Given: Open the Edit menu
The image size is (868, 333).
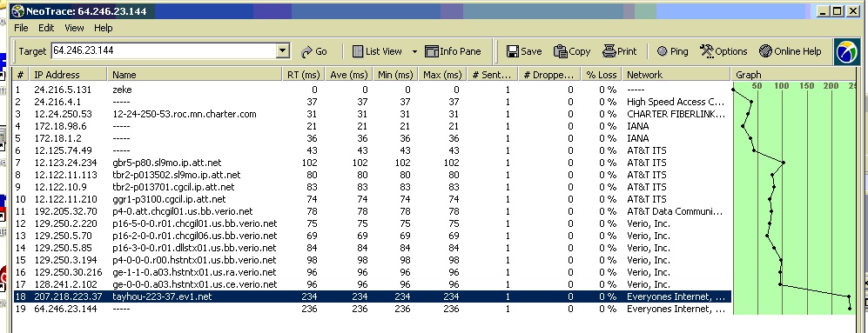Looking at the screenshot, I should pos(46,28).
